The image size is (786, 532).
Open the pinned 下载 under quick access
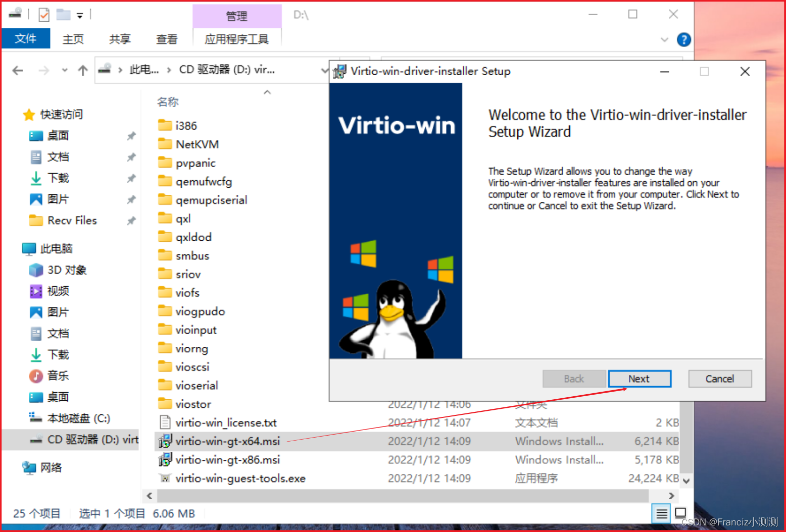(58, 178)
